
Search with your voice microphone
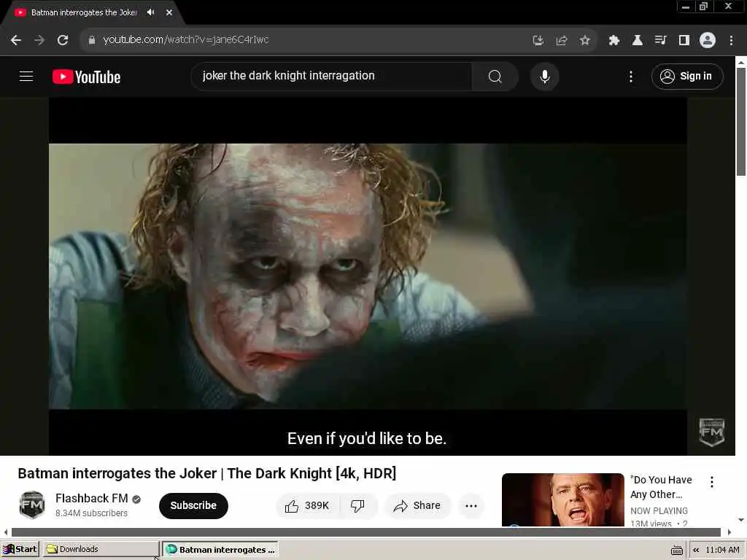point(544,76)
